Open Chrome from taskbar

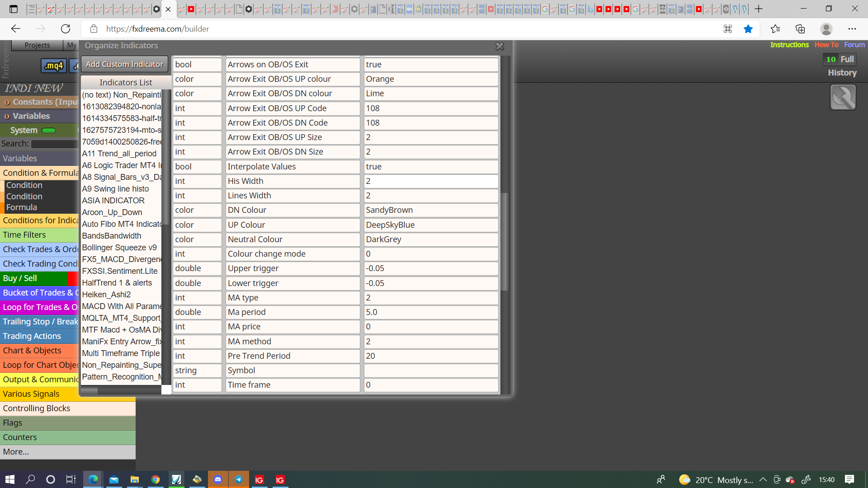click(156, 479)
